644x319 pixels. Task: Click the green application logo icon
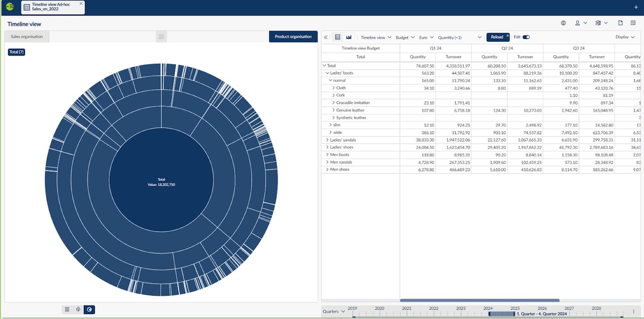click(x=10, y=7)
